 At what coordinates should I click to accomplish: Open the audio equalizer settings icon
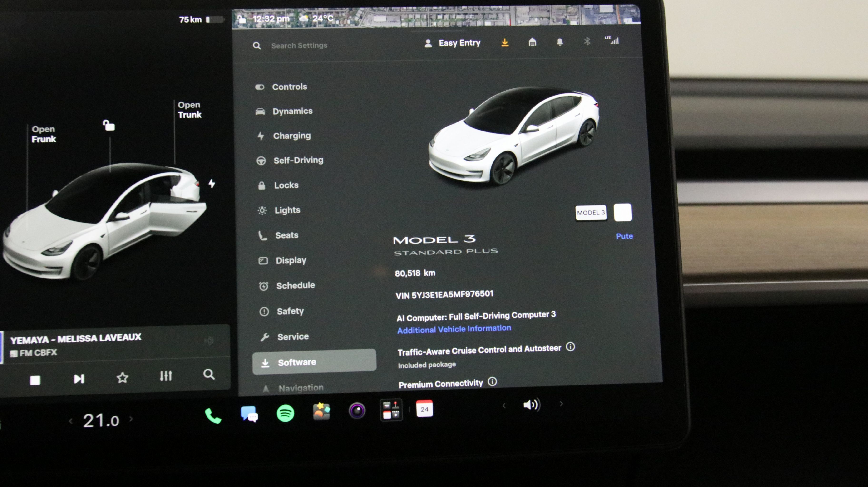coord(166,376)
